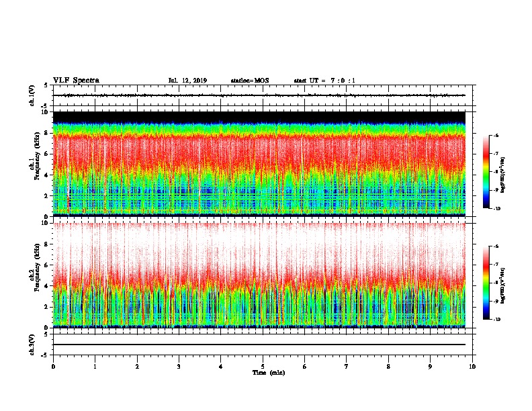The width and height of the screenshot is (532, 411).
Task: Click the black band atop ch.1 spectrogram
Action: pyautogui.click(x=259, y=117)
